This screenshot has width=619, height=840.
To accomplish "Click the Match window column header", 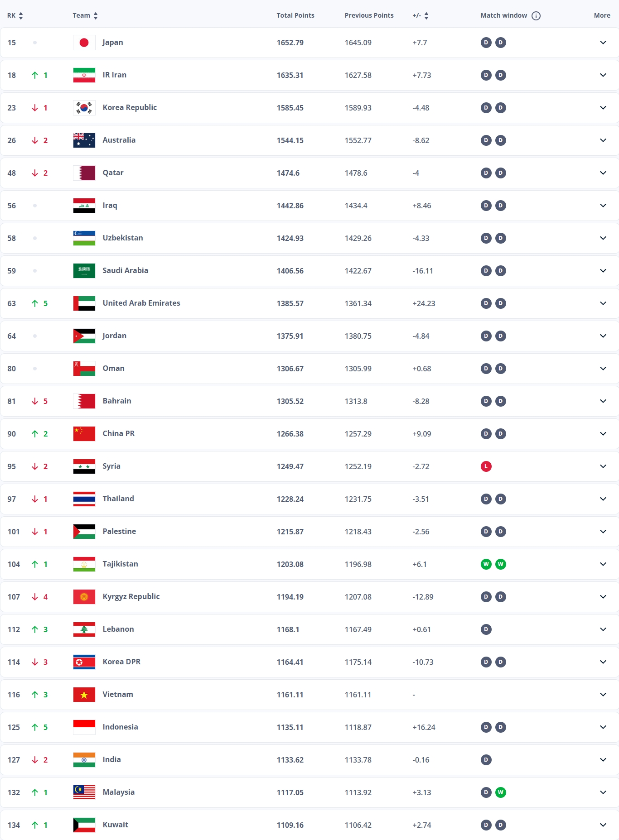I will [x=505, y=15].
